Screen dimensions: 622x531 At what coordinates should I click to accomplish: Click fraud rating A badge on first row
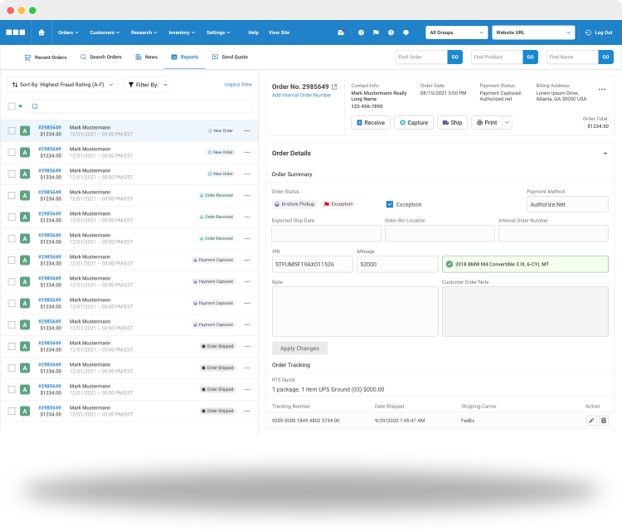tap(25, 131)
